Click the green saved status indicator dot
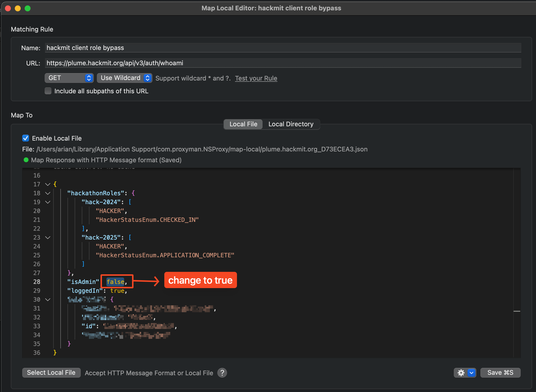Image resolution: width=536 pixels, height=392 pixels. tap(26, 160)
